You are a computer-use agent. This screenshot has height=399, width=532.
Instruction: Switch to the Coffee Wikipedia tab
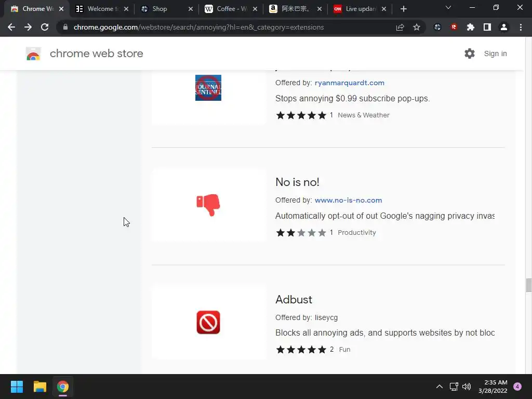point(231,9)
